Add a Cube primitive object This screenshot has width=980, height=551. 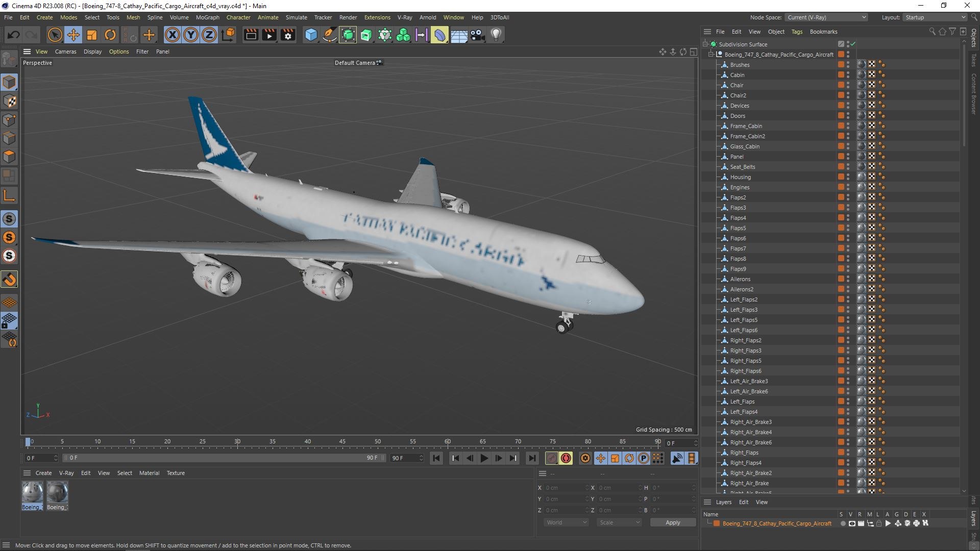tap(311, 35)
